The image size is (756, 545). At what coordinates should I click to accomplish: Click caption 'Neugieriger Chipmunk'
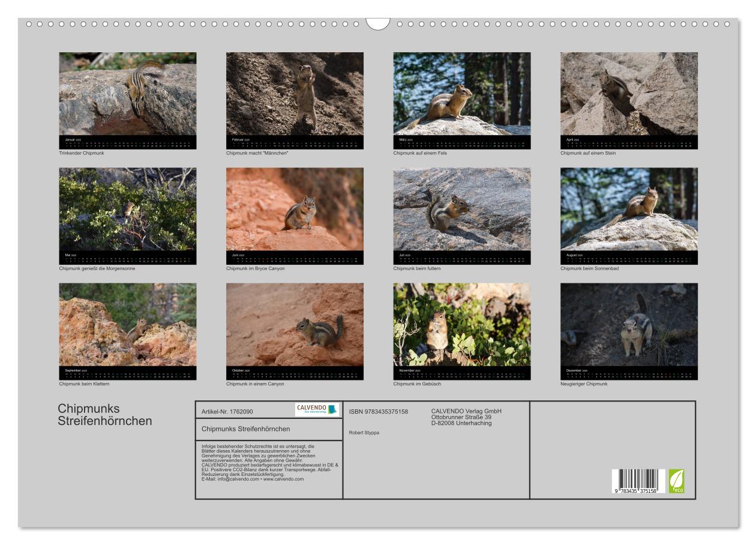(x=584, y=384)
